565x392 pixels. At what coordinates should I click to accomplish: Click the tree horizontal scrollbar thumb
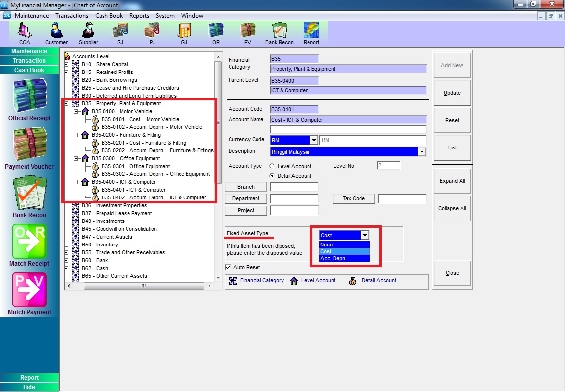pyautogui.click(x=143, y=286)
